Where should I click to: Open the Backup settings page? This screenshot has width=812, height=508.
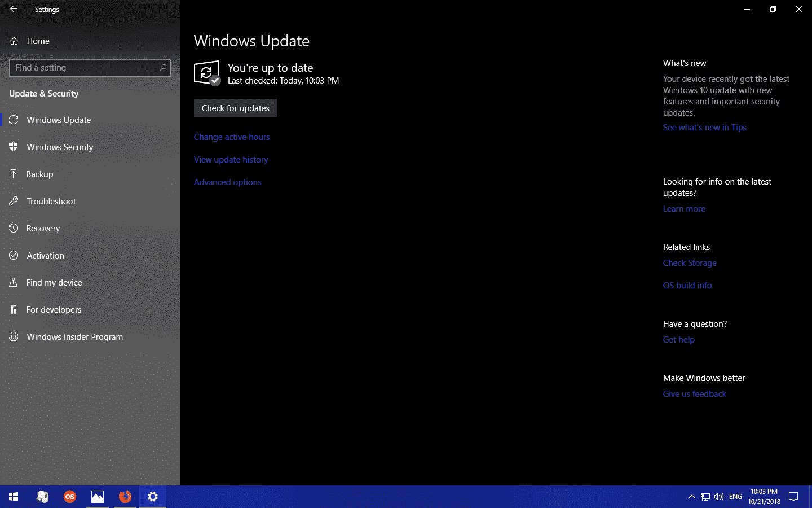90,174
